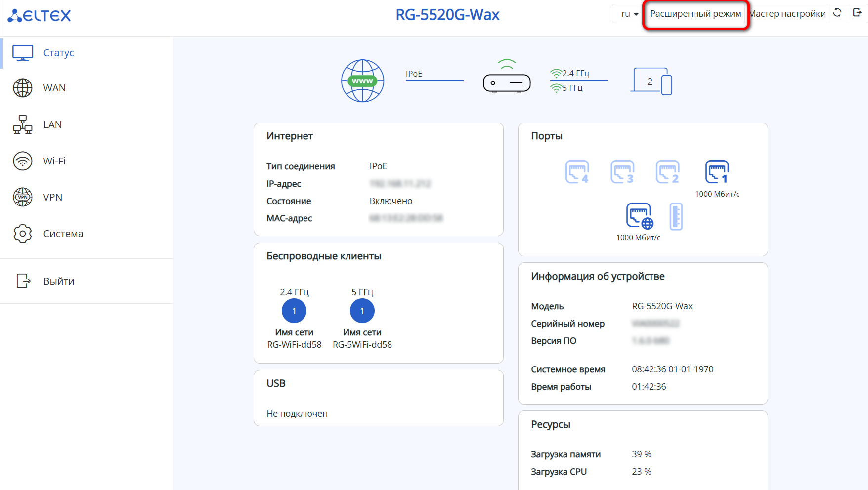Click the Информация об устройстве heading
Viewport: 868px width, 490px height.
598,276
